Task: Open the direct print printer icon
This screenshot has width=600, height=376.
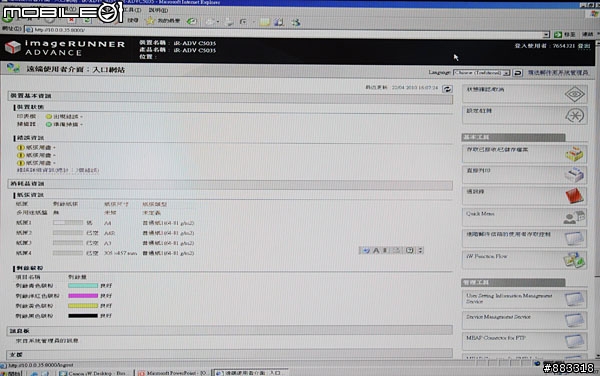Action: pyautogui.click(x=574, y=175)
